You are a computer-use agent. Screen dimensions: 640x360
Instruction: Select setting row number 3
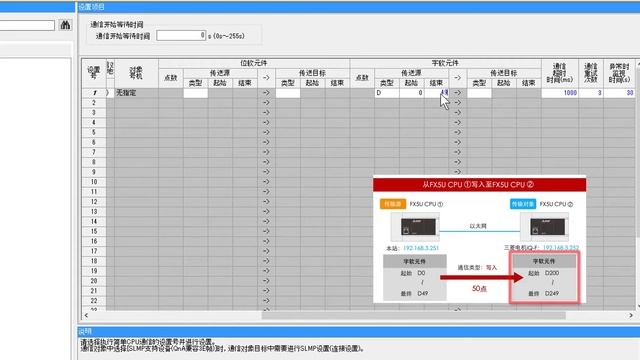point(94,112)
